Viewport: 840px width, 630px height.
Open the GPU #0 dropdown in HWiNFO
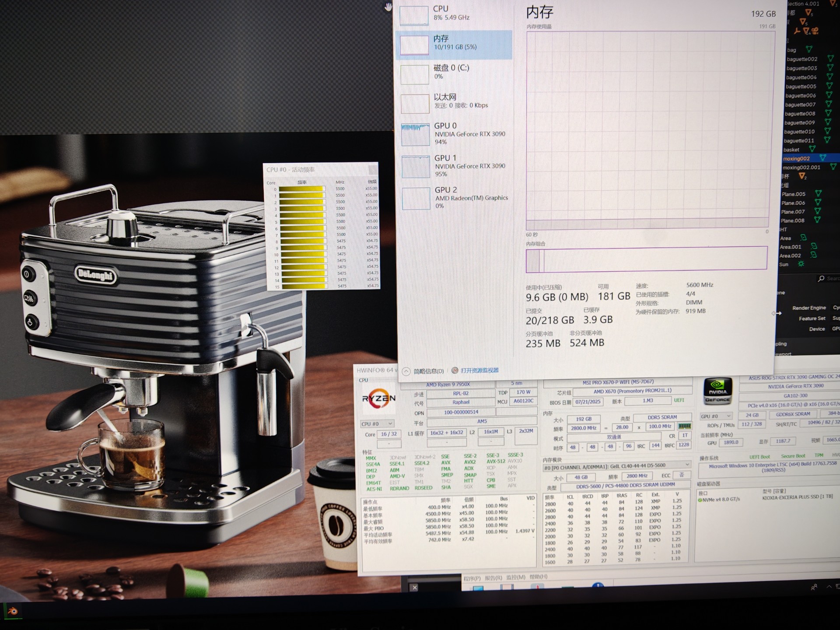coord(716,416)
